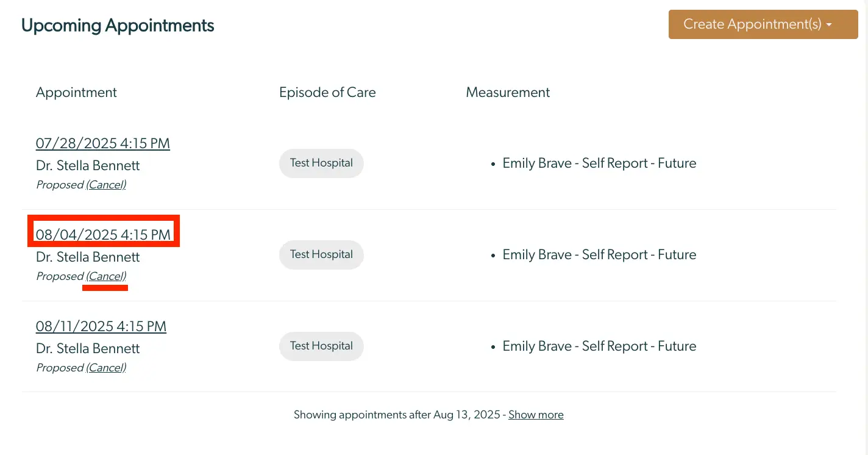
Task: Select the Test Hospital badge on third appointment
Action: click(x=321, y=346)
